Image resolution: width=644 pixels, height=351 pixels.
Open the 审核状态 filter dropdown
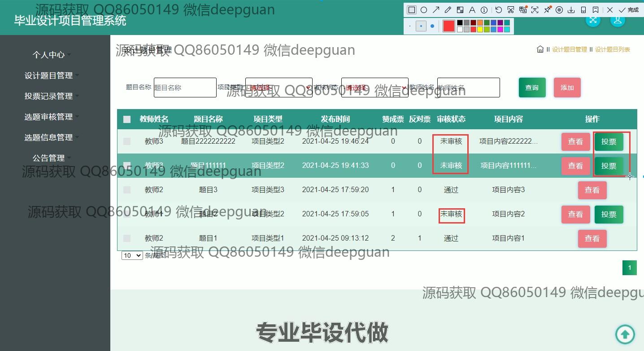pos(374,88)
